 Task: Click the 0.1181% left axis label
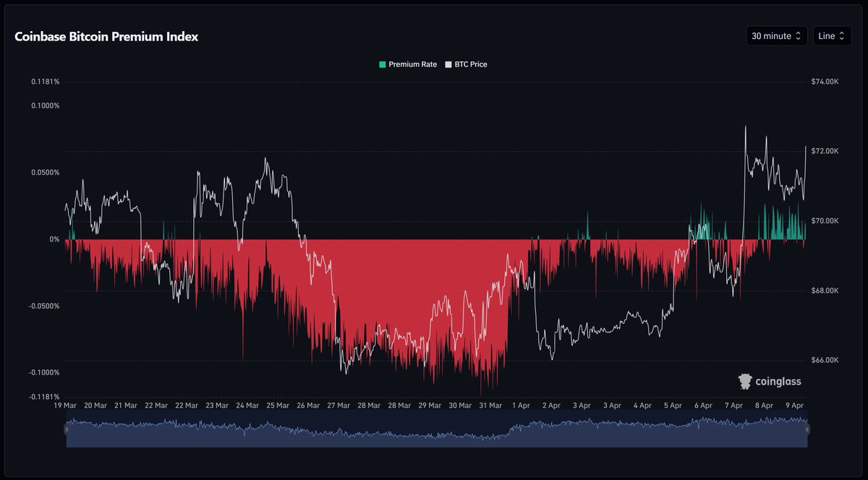pos(46,82)
